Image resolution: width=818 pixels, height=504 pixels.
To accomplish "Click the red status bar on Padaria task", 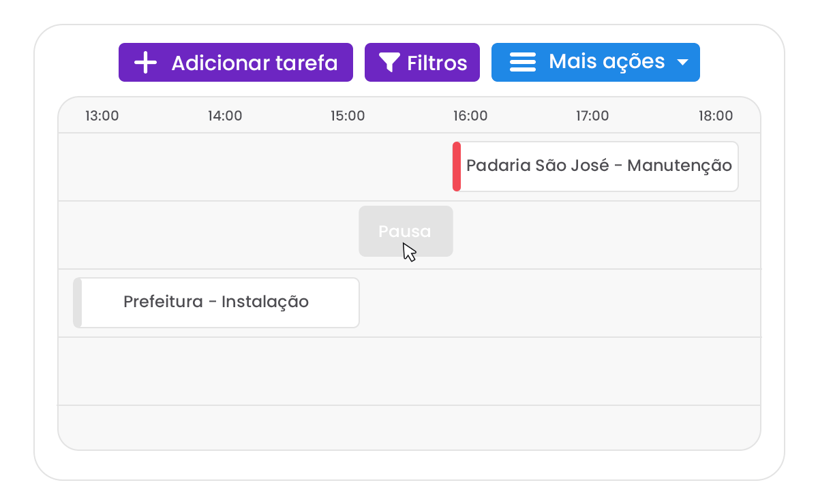I will tap(457, 166).
